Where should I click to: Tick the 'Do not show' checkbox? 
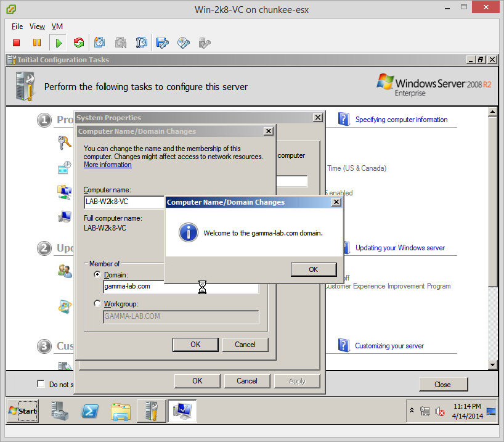(41, 384)
